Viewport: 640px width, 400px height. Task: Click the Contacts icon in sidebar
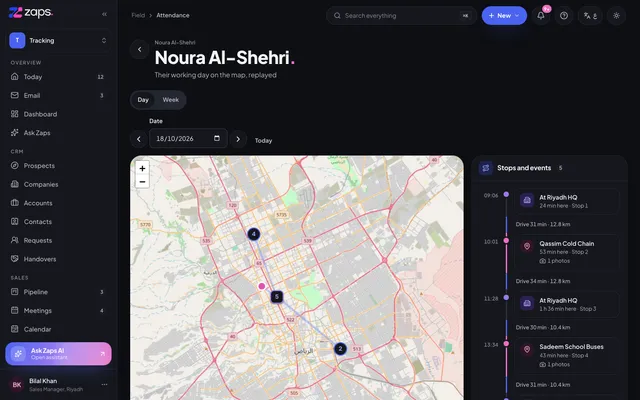click(15, 222)
